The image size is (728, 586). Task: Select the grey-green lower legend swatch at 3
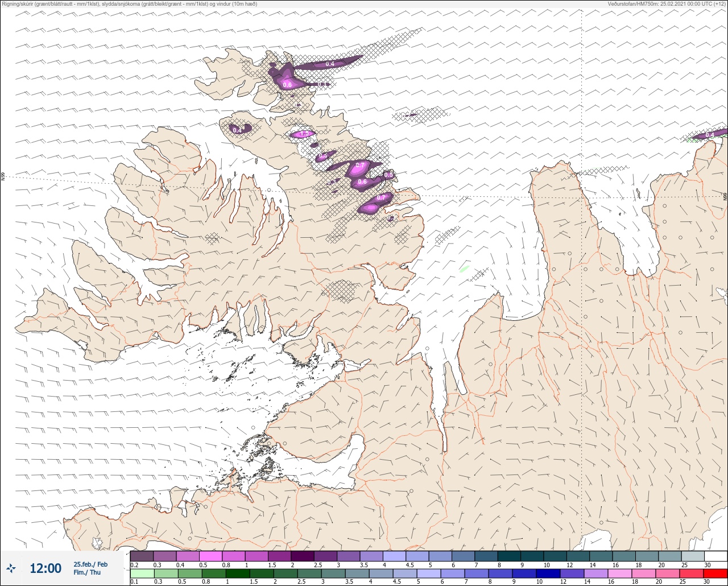point(333,573)
